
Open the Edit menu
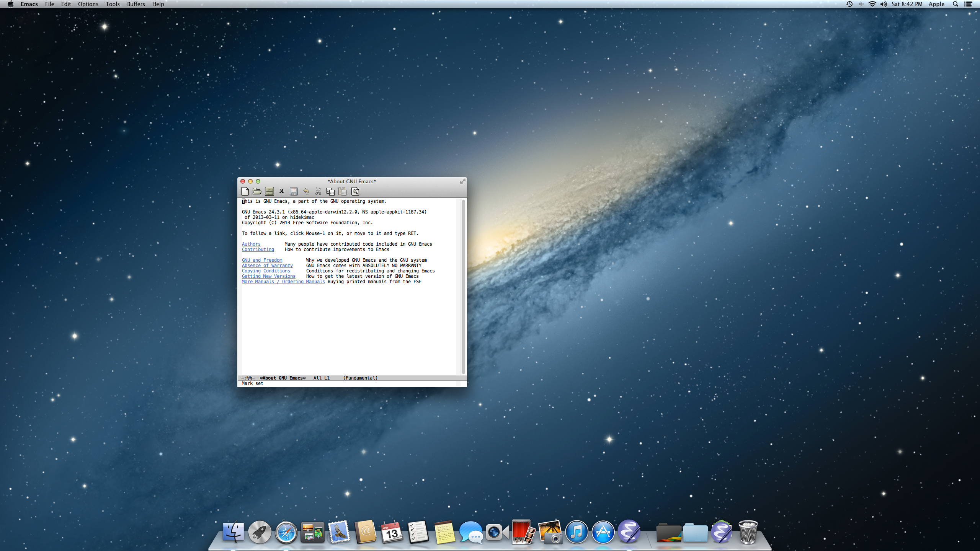click(x=66, y=4)
